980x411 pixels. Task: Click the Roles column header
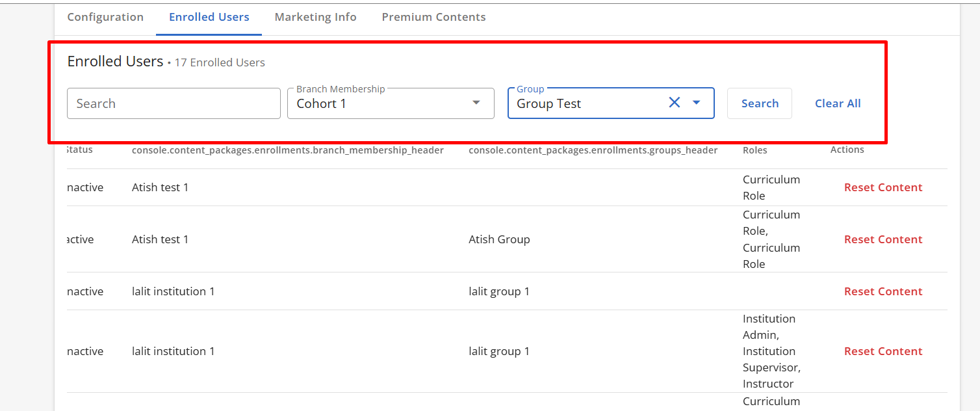pyautogui.click(x=754, y=150)
